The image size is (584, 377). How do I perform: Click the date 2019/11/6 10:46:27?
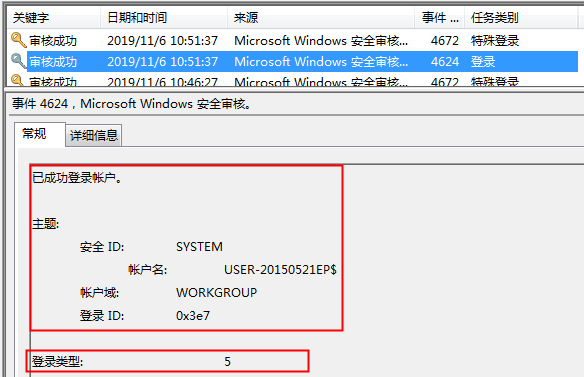click(162, 81)
